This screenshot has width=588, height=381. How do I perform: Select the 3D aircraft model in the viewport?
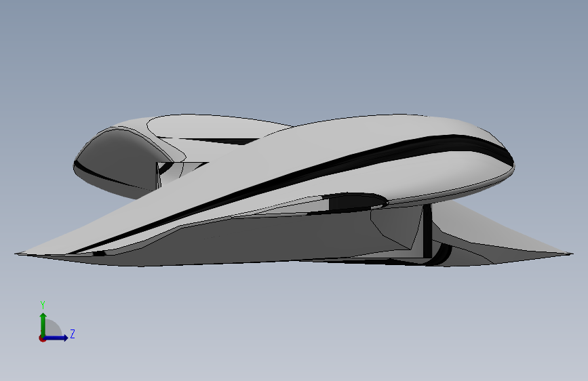tap(294, 190)
